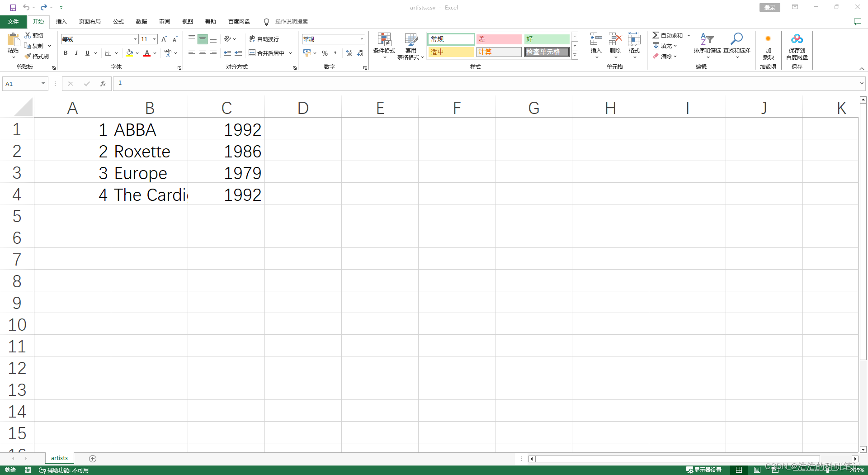868x475 pixels.
Task: Increase font size with the large A button
Action: (164, 39)
